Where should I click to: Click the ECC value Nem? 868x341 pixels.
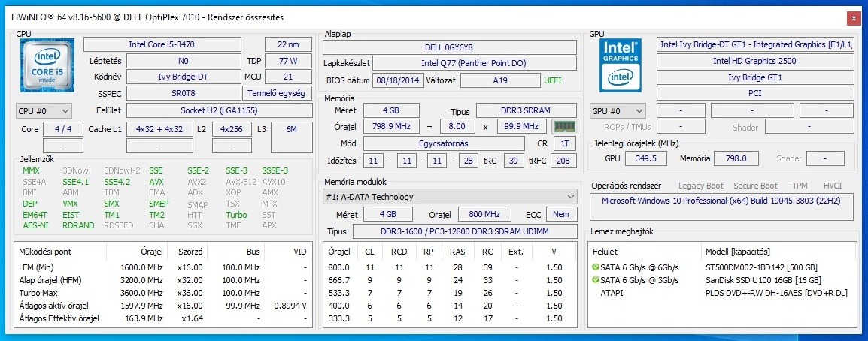tap(561, 214)
